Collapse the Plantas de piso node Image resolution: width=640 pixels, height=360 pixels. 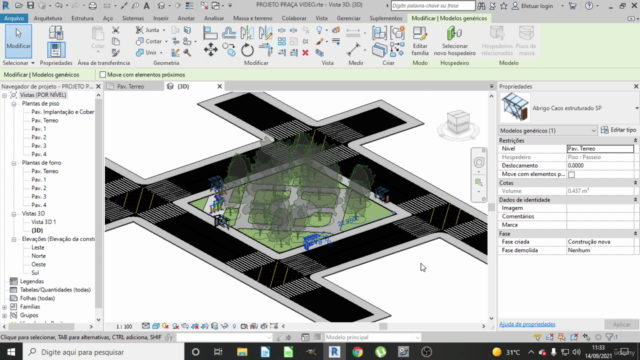point(14,104)
